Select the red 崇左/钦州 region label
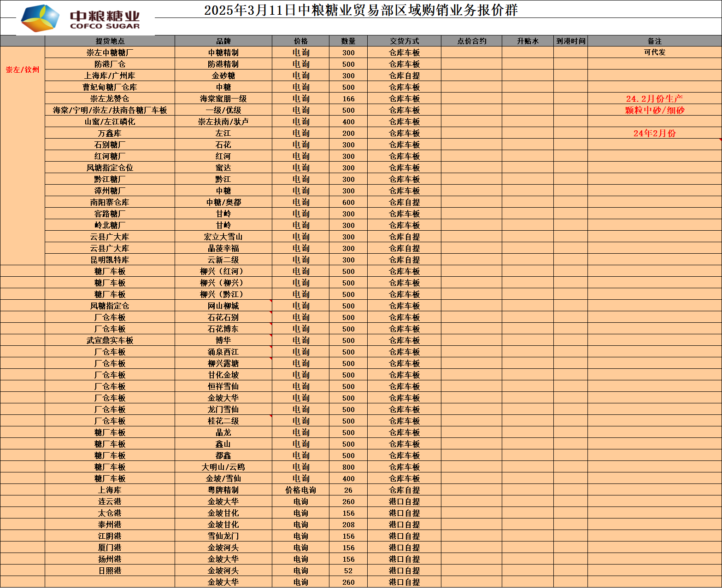Viewport: 722px width, 588px height. tap(23, 70)
